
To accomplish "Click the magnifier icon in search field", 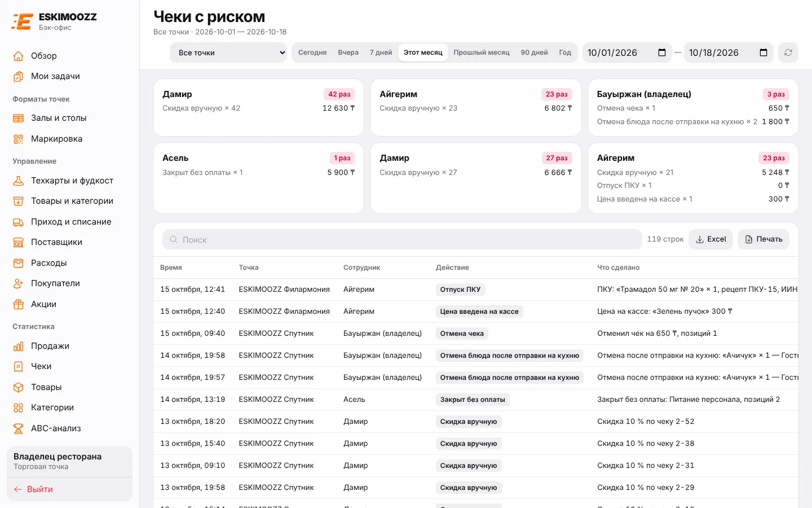I will point(174,239).
